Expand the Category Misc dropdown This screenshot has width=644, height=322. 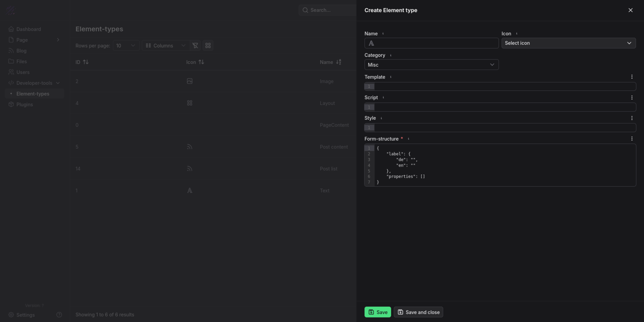(431, 65)
